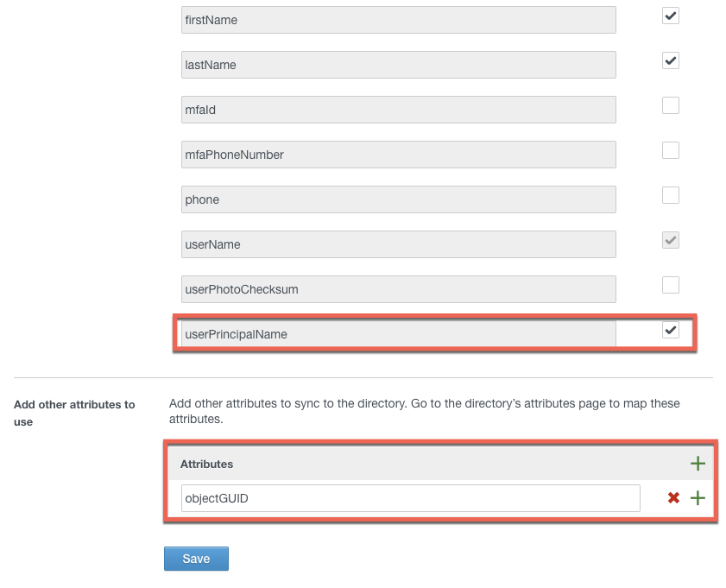Image resolution: width=726 pixels, height=588 pixels.
Task: Select the firstName attribute field
Action: [x=398, y=20]
